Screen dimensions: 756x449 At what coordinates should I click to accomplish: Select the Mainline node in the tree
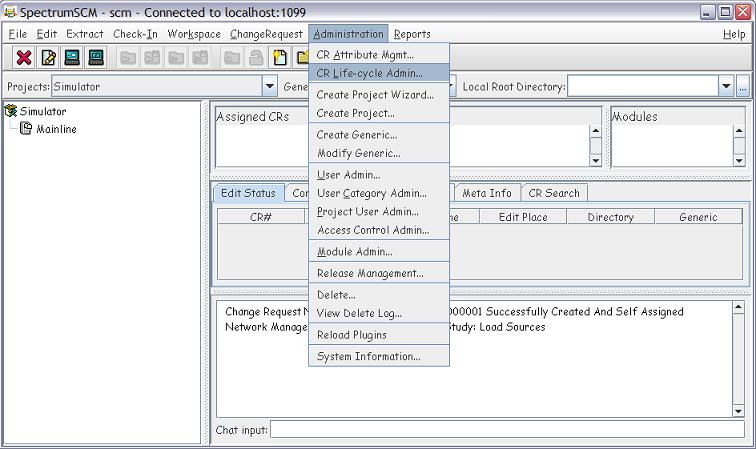tap(56, 129)
